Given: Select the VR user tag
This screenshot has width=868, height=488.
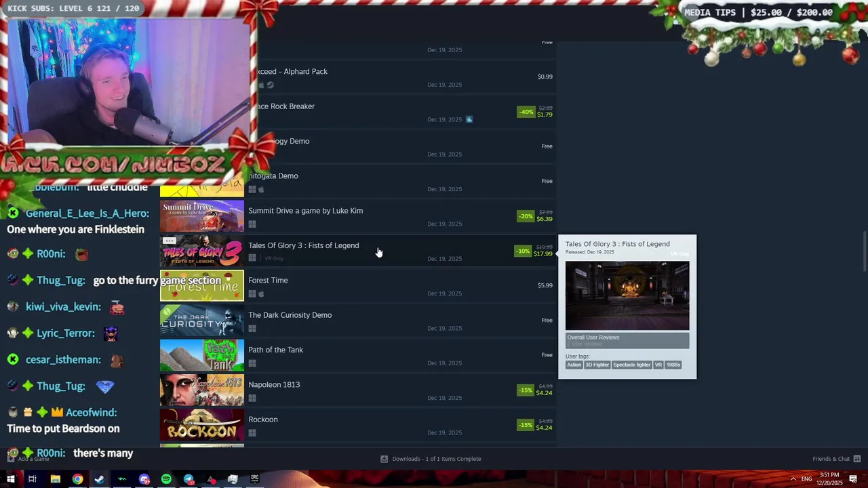Looking at the screenshot, I should click(x=658, y=365).
